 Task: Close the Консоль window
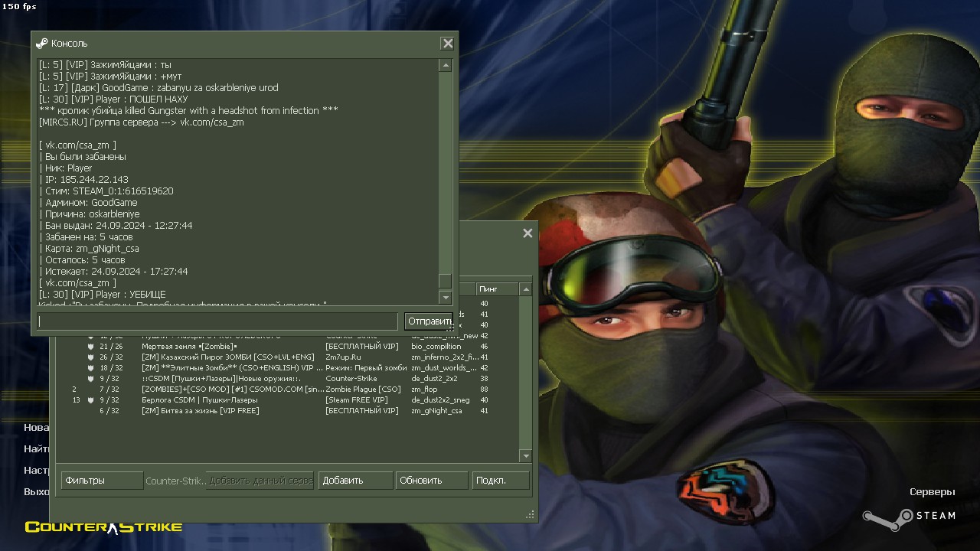click(448, 44)
